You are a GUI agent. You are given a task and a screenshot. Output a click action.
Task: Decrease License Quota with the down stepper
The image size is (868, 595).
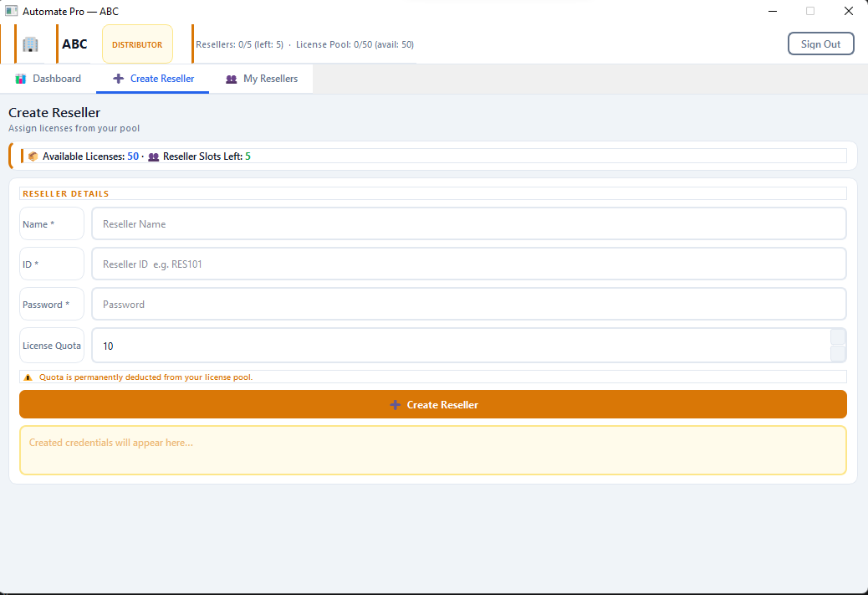(x=838, y=354)
